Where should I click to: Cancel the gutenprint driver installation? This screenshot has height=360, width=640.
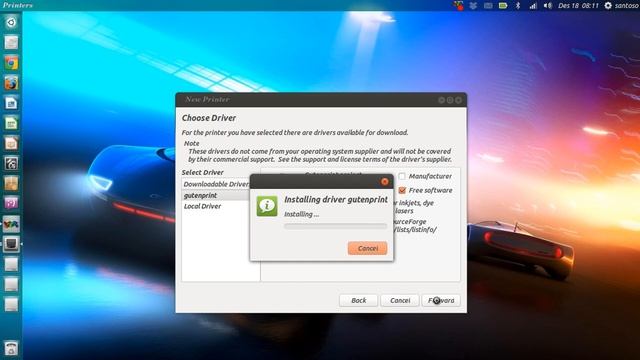[x=367, y=248]
